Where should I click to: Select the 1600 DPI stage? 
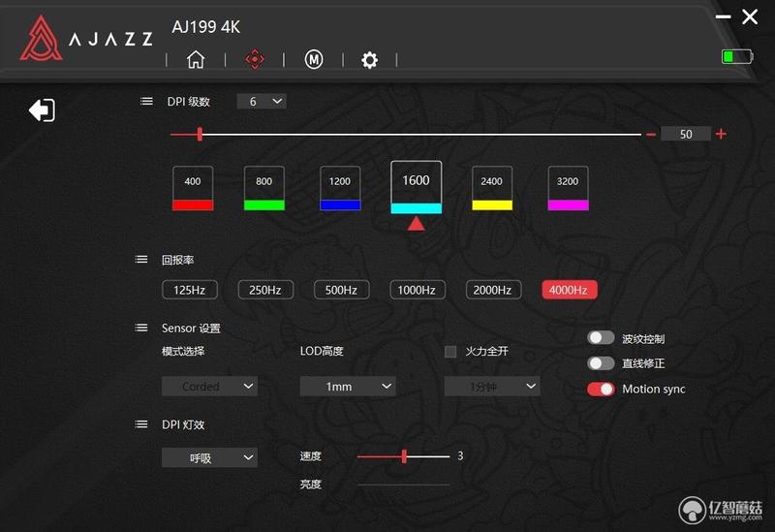(x=417, y=187)
